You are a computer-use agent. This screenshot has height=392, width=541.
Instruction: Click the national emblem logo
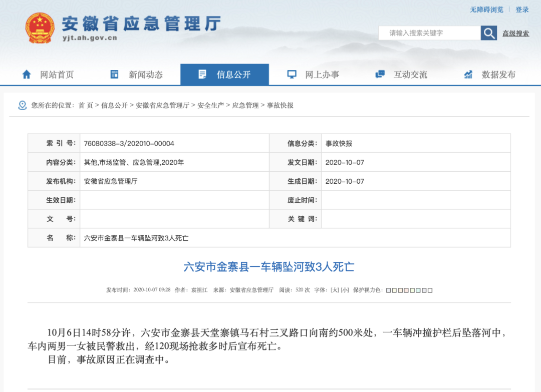[40, 28]
